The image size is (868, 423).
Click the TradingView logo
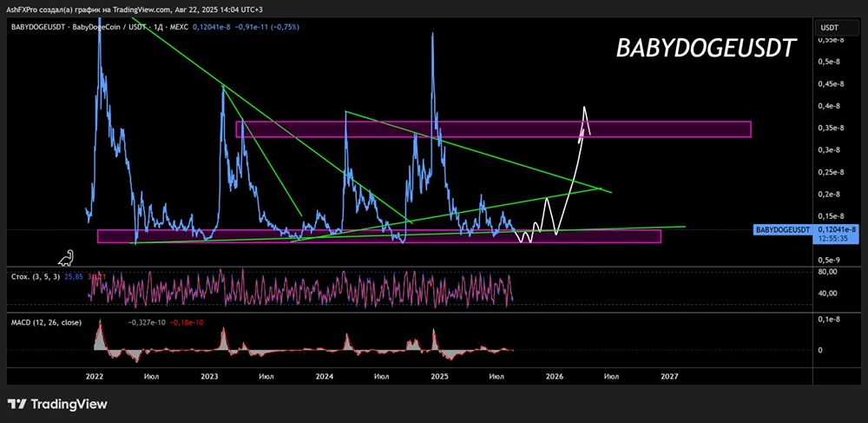click(57, 404)
